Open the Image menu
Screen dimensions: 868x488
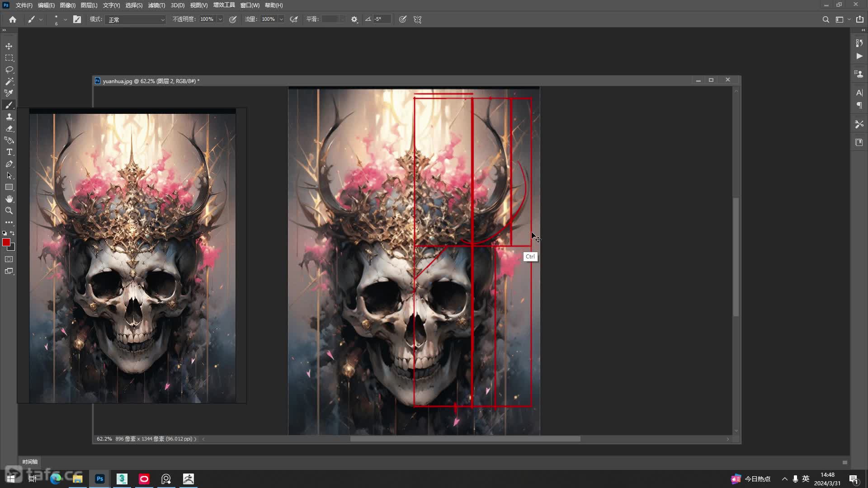coord(68,5)
